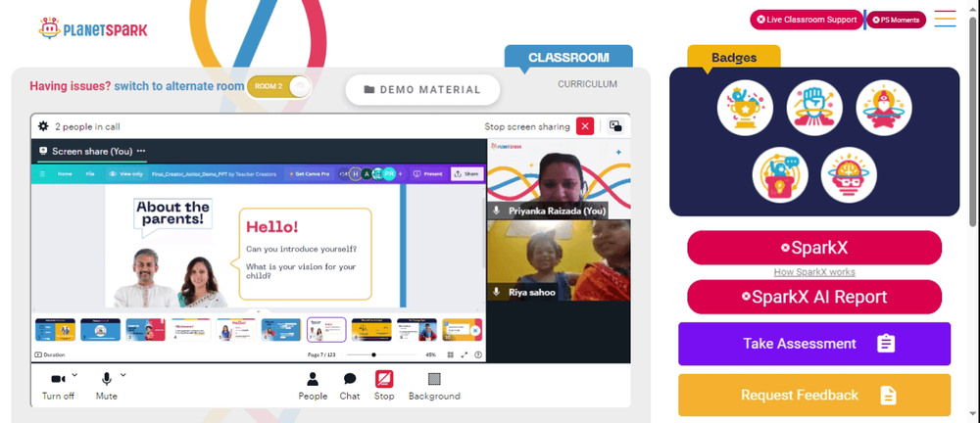Click Riya sahoo video tile
Screen dimensions: 980x423
[x=559, y=259]
